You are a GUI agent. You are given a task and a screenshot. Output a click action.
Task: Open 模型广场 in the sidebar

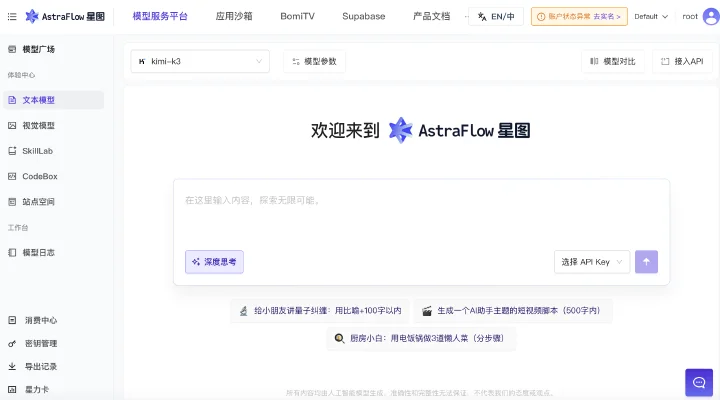coord(38,49)
